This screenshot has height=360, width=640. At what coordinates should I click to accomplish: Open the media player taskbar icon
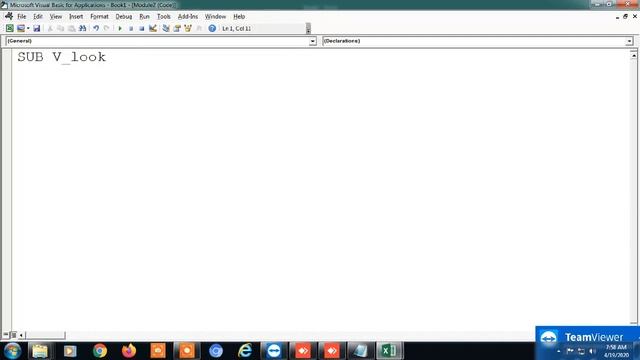point(70,351)
